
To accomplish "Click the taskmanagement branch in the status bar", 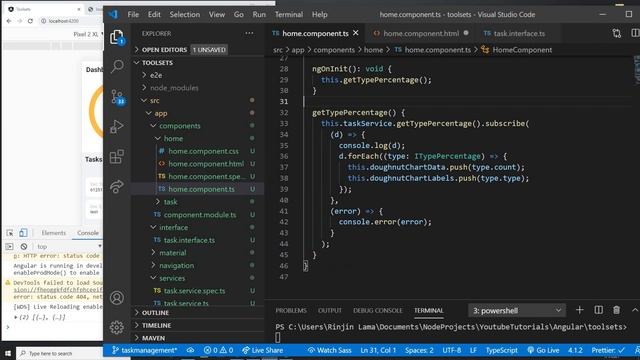I will point(144,350).
